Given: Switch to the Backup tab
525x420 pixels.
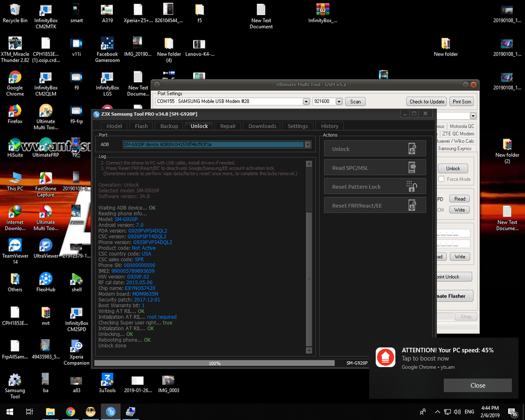Looking at the screenshot, I should (x=169, y=126).
